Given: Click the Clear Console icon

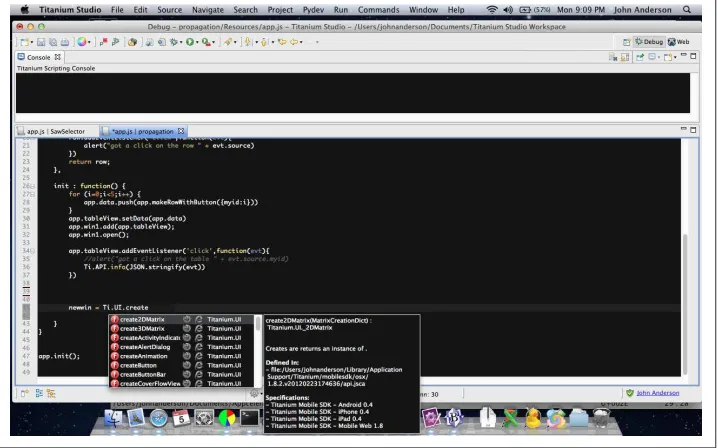Looking at the screenshot, I should coord(613,57).
